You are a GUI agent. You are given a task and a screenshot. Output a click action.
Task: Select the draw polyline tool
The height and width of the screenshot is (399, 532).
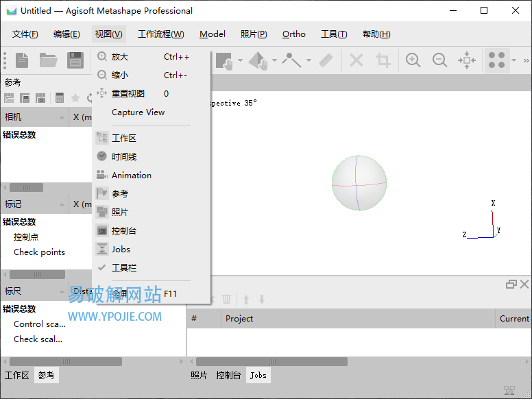tap(291, 61)
